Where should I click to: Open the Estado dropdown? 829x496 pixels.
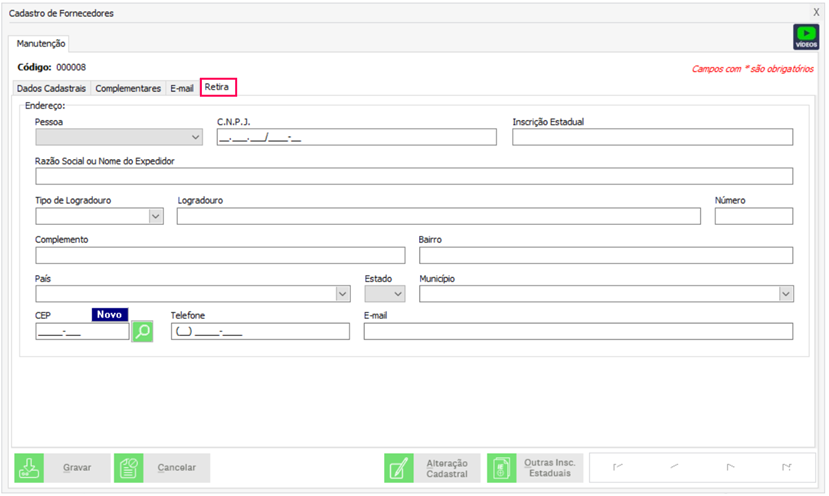397,294
